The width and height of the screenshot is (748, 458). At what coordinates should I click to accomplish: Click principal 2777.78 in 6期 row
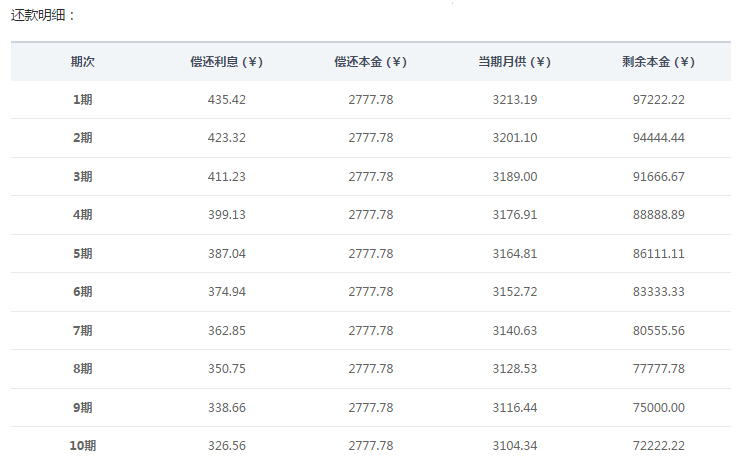371,291
